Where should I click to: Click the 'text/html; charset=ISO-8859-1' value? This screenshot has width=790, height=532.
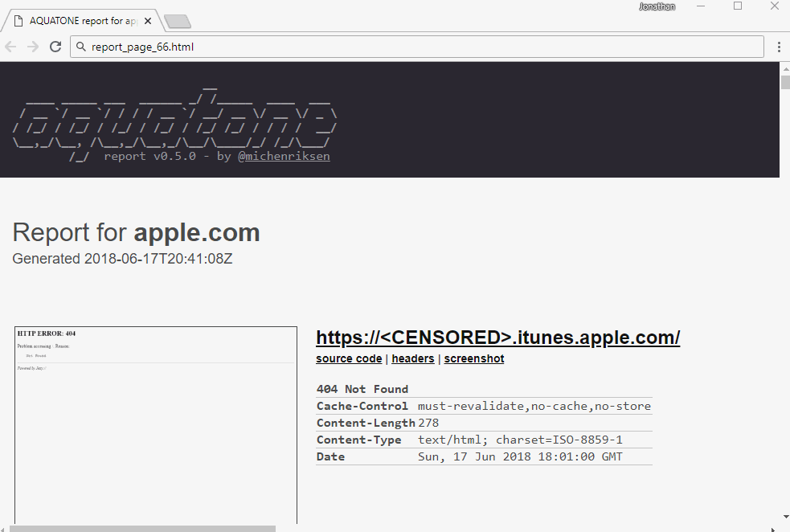520,440
